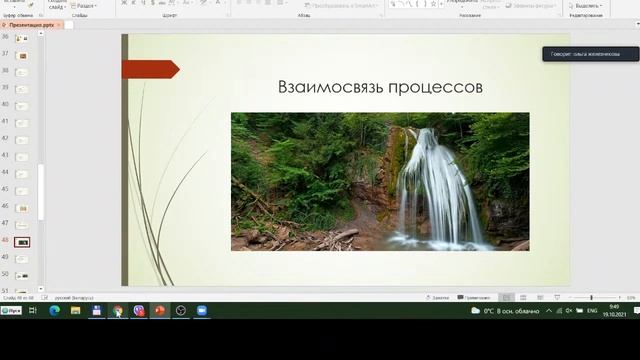Open Task View on taskbar

pyautogui.click(x=33, y=311)
